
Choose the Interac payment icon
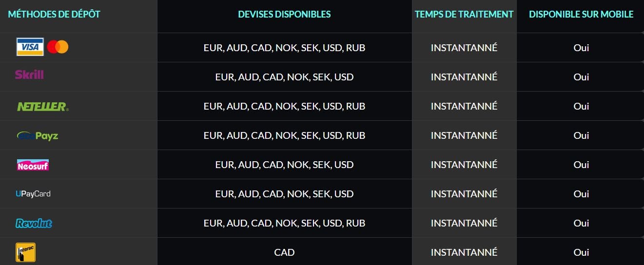[25, 252]
